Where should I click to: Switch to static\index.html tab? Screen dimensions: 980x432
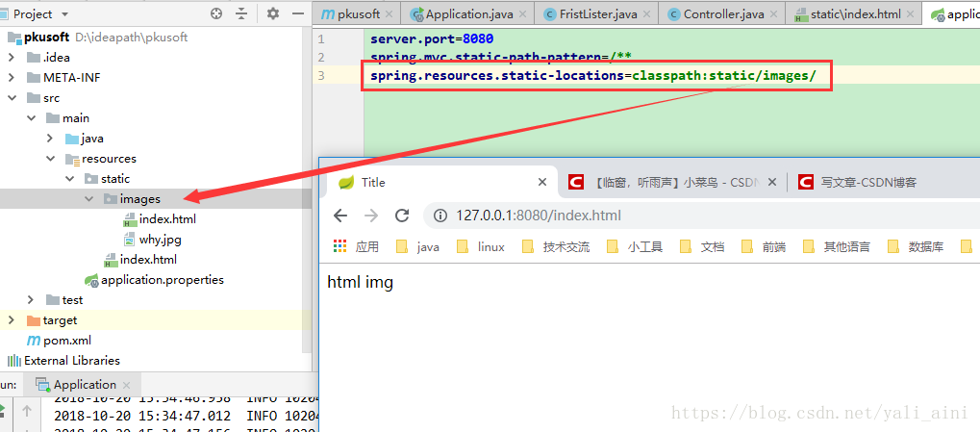click(855, 13)
